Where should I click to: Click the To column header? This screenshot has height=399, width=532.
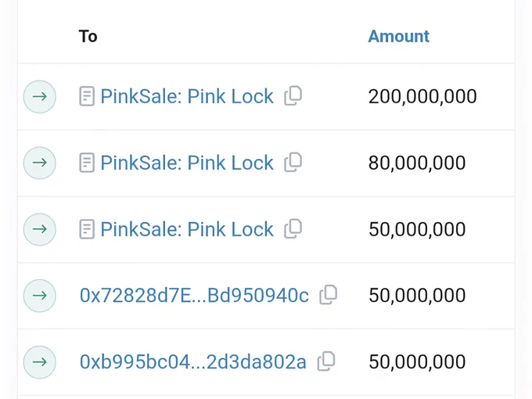88,36
